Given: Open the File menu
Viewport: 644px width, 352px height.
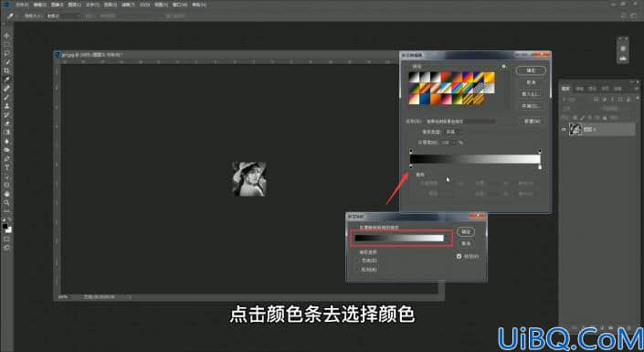Looking at the screenshot, I should coord(22,5).
